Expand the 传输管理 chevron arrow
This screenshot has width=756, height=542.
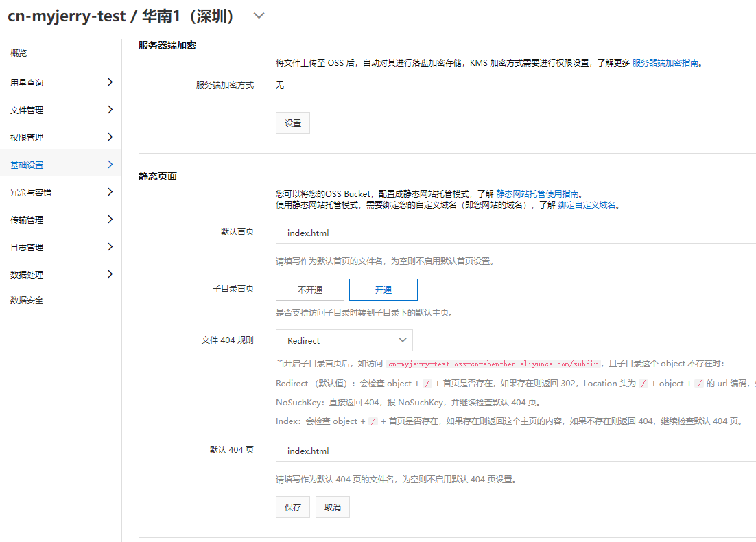(110, 220)
